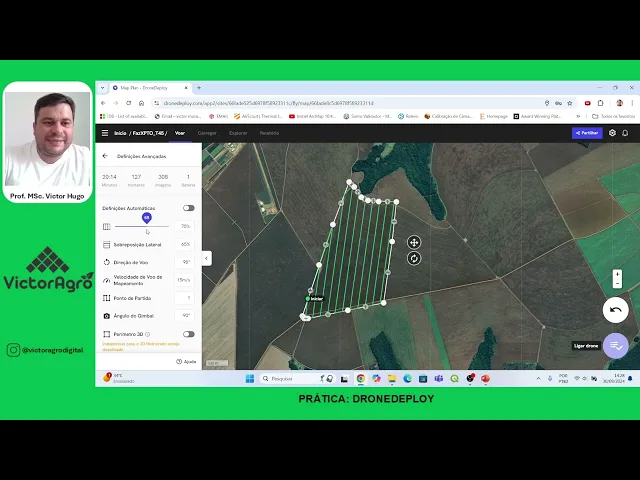Viewport: 640px width, 480px height.
Task: Click the Chrome address bar URL
Action: 268,103
